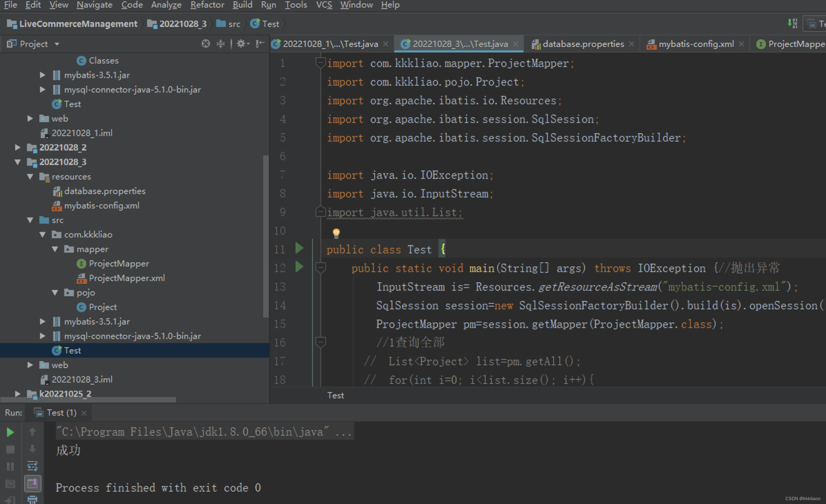Click the settings gear icon in Project panel
This screenshot has width=826, height=504.
241,44
